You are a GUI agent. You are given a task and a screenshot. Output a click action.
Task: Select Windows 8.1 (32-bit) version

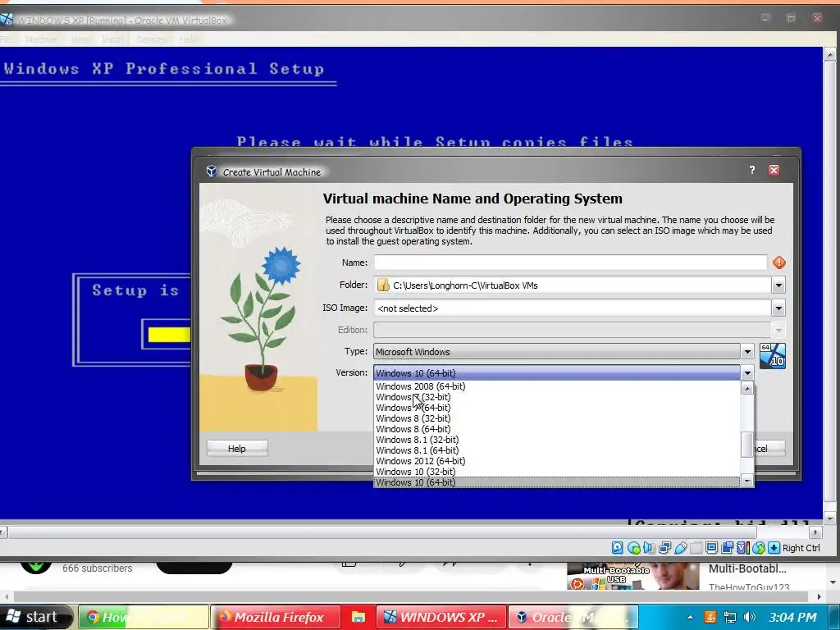point(557,440)
